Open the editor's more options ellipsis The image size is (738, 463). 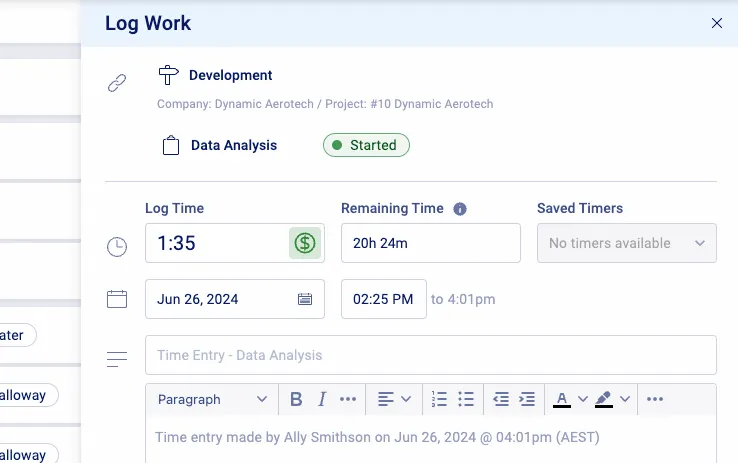pyautogui.click(x=655, y=399)
